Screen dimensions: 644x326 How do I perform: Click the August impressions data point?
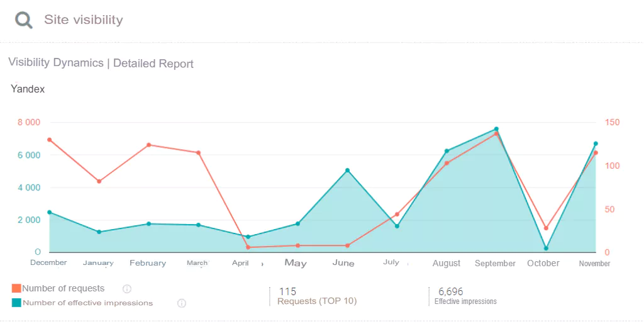pos(447,151)
